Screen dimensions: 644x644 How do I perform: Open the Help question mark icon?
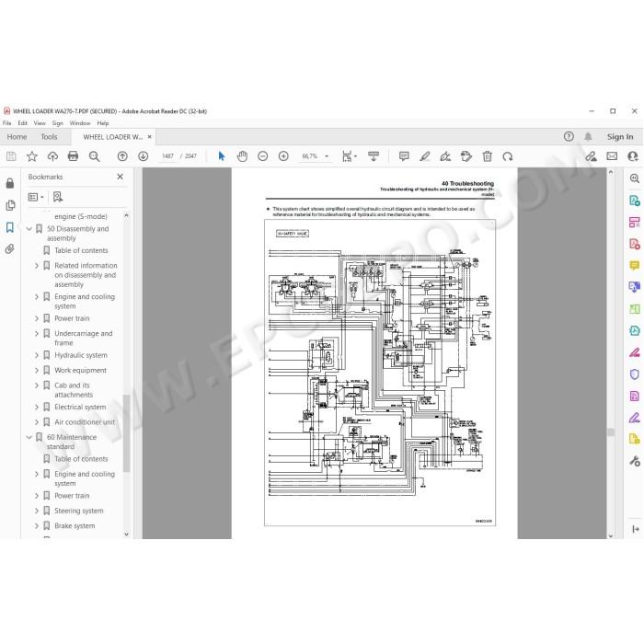tap(569, 136)
